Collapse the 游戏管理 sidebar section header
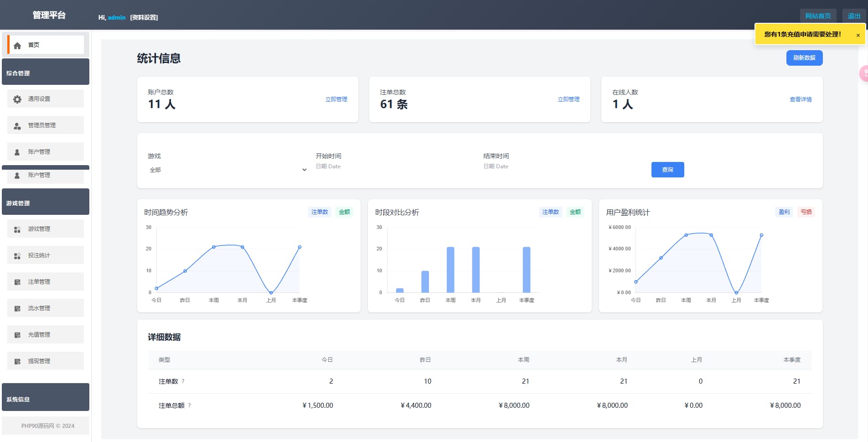This screenshot has width=868, height=442. [46, 203]
